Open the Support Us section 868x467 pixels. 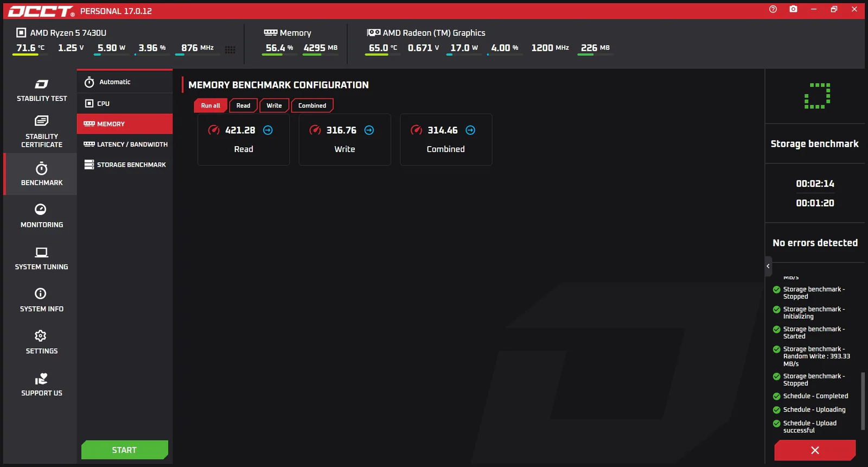(x=42, y=384)
